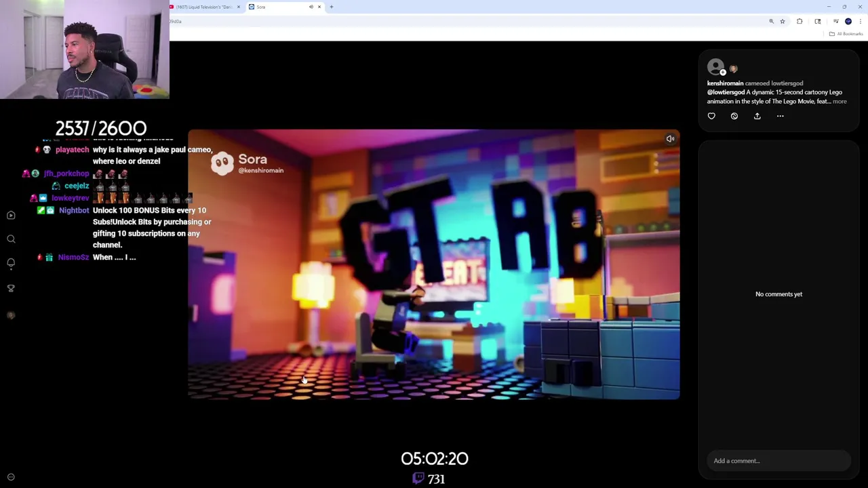
Task: Open the profile avatar in Sora sidebar
Action: click(11, 315)
